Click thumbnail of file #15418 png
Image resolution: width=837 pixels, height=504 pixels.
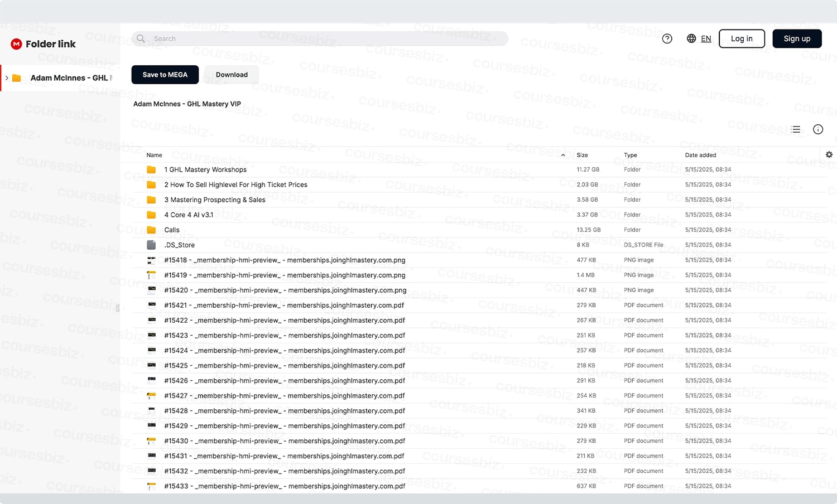click(151, 260)
